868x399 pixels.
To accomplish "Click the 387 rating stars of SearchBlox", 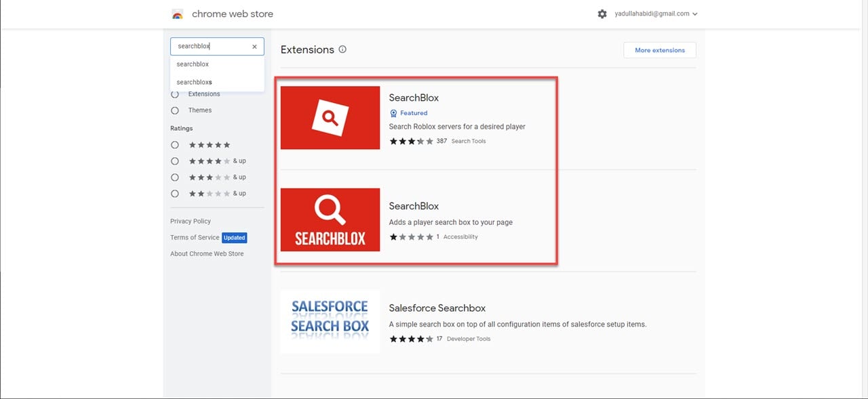I will tap(411, 141).
